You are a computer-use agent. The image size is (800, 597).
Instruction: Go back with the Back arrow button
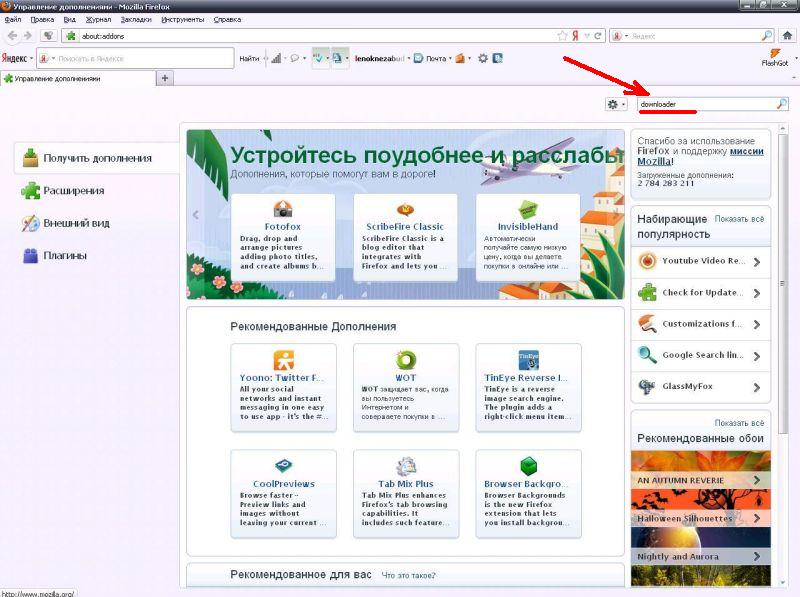point(12,36)
